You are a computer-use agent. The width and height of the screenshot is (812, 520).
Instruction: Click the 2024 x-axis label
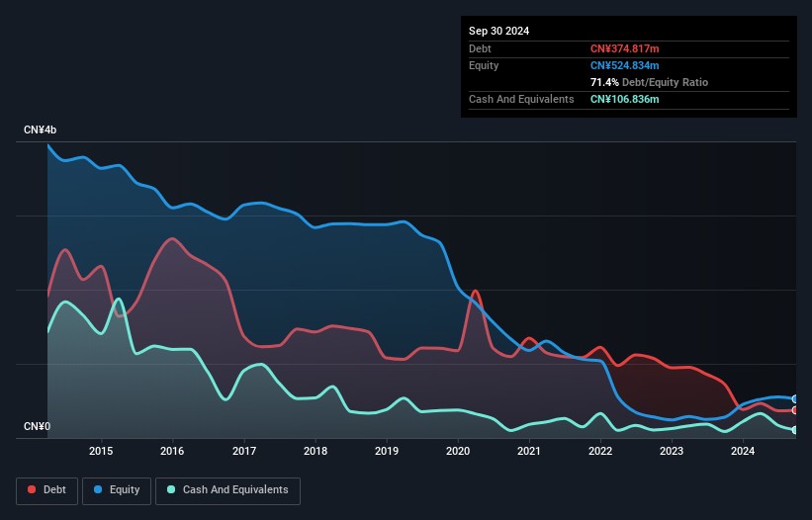pyautogui.click(x=743, y=451)
